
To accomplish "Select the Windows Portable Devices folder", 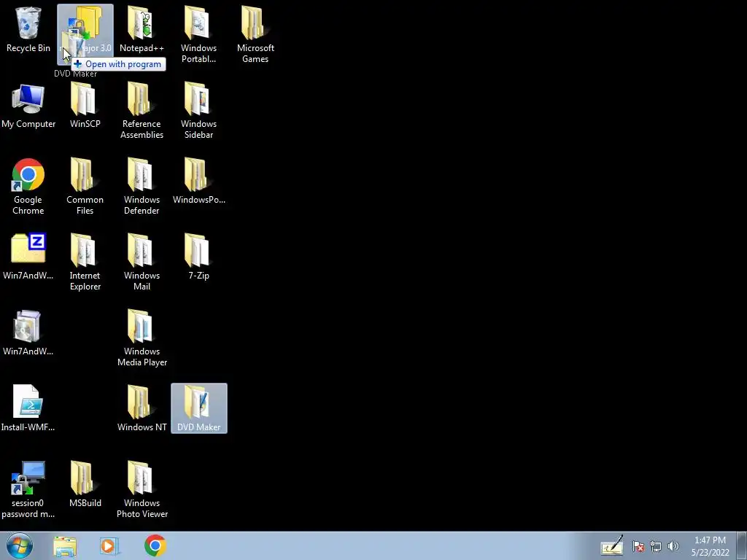I will pyautogui.click(x=198, y=34).
